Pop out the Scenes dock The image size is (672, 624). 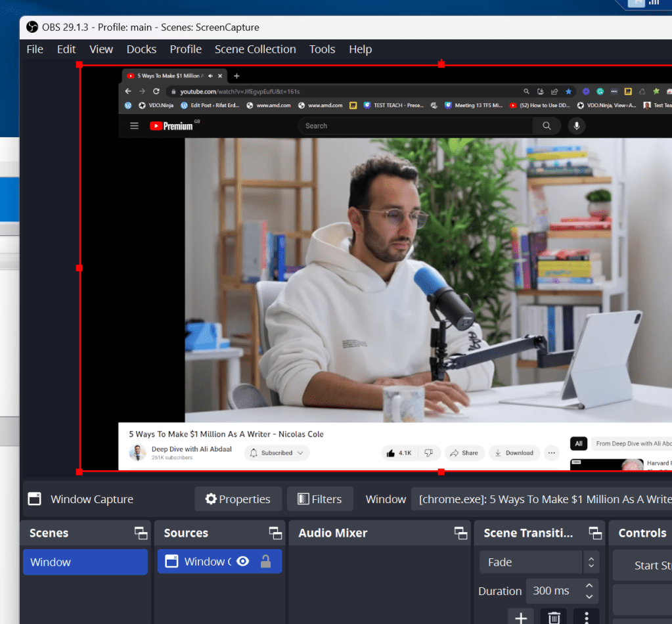click(141, 533)
